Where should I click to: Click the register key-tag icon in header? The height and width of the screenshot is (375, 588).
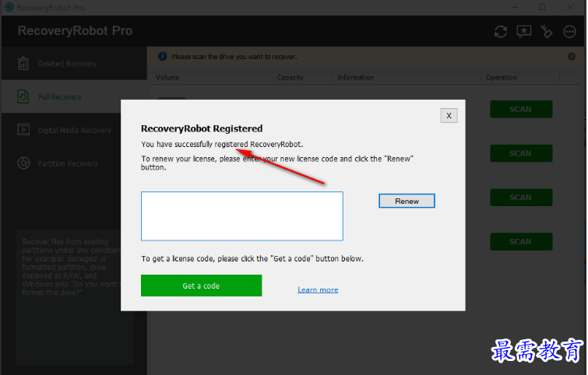point(547,31)
